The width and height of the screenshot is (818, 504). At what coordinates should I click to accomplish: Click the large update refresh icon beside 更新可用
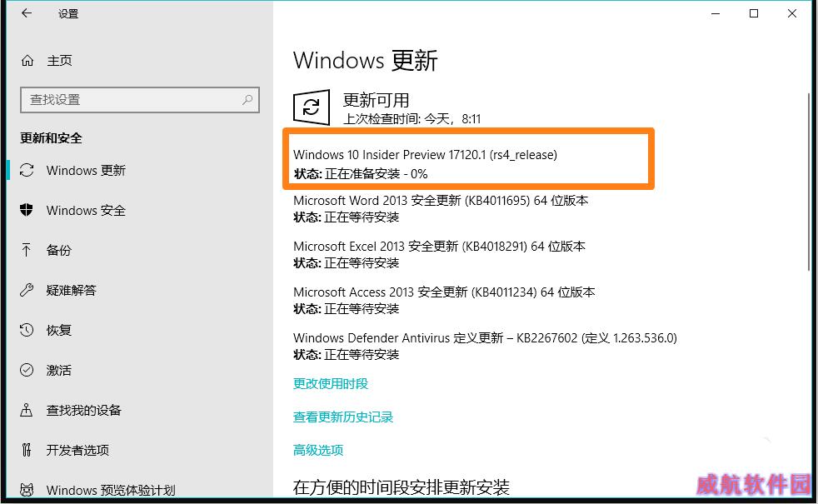tap(312, 107)
